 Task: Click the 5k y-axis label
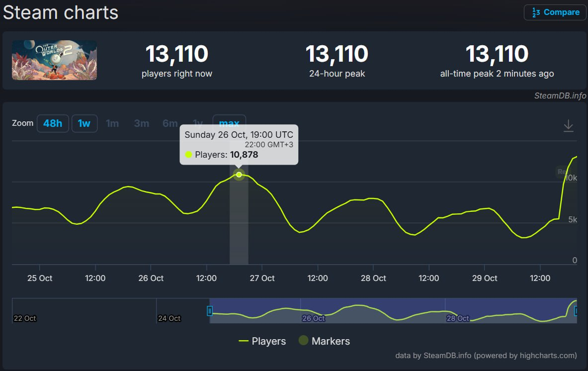pos(573,219)
